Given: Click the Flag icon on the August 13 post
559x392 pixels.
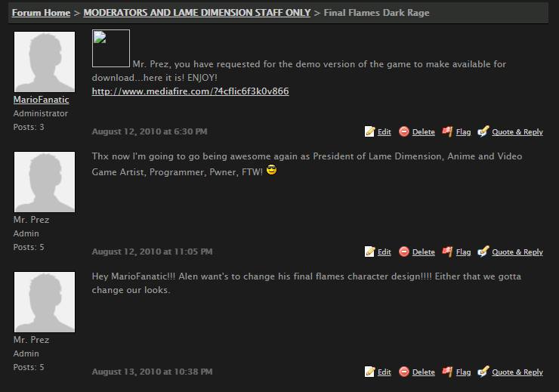Looking at the screenshot, I should pyautogui.click(x=447, y=372).
